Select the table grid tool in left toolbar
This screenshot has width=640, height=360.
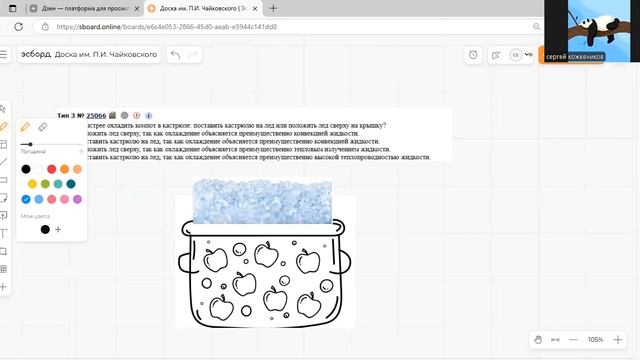(x=3, y=269)
